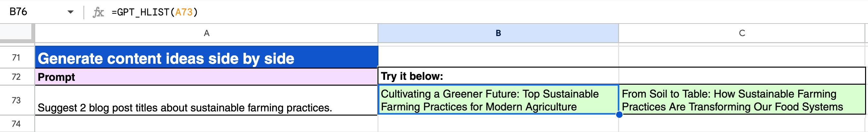Click the select-all corner box
The height and width of the screenshot is (132, 868).
click(x=17, y=33)
